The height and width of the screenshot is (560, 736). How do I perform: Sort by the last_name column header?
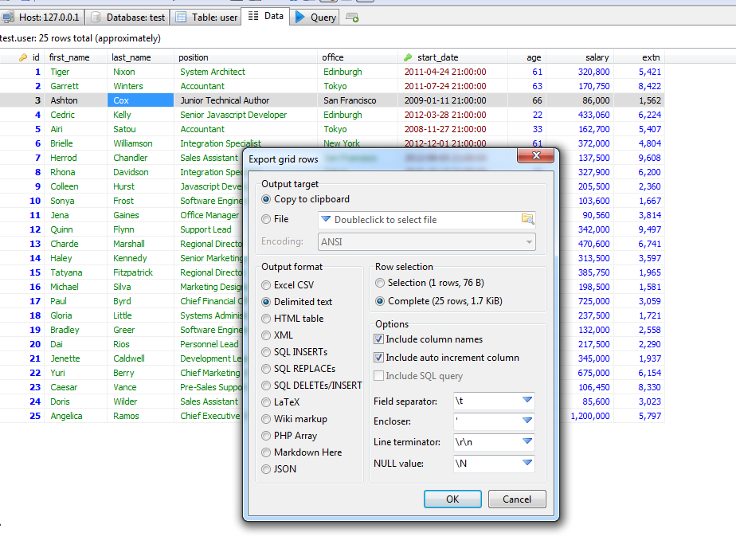coord(141,57)
